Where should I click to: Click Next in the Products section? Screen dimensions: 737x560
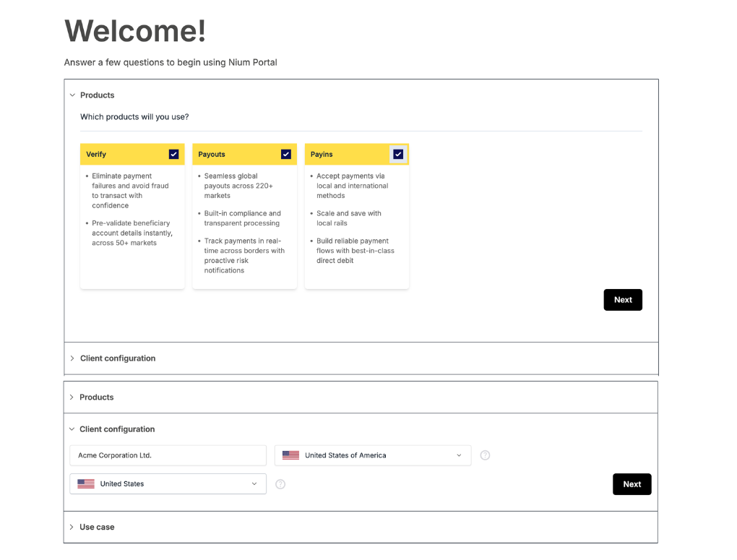click(x=623, y=300)
